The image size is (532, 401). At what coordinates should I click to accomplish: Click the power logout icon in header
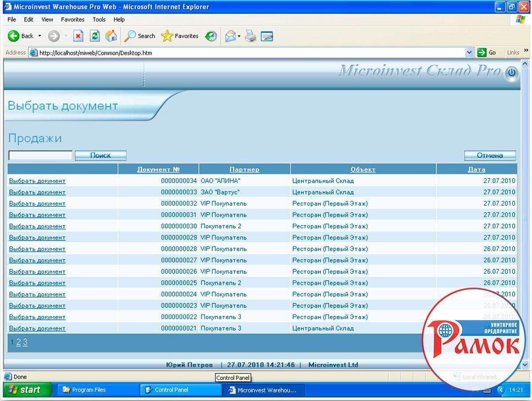(512, 73)
